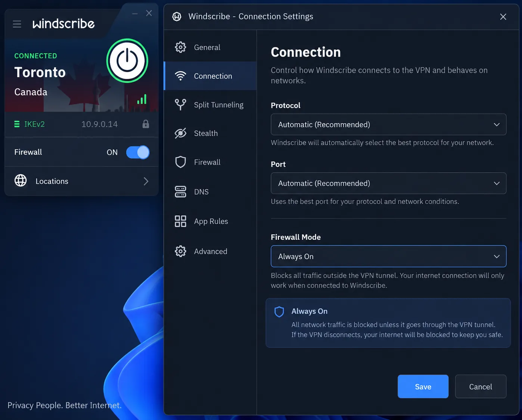The height and width of the screenshot is (420, 522).
Task: Open the Protocol dropdown
Action: (x=388, y=124)
